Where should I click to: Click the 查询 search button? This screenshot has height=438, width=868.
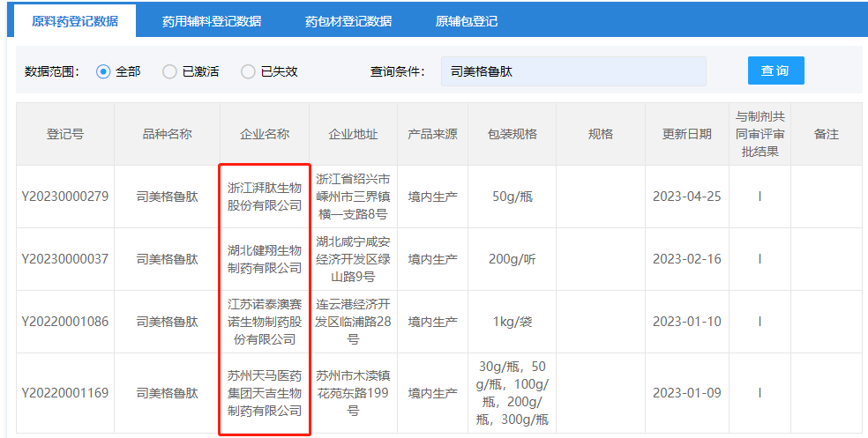775,71
